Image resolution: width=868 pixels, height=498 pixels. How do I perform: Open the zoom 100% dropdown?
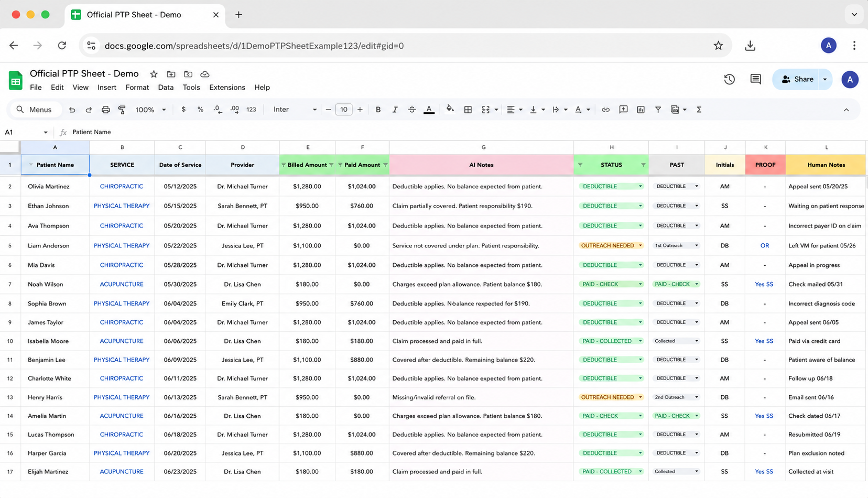tap(150, 110)
